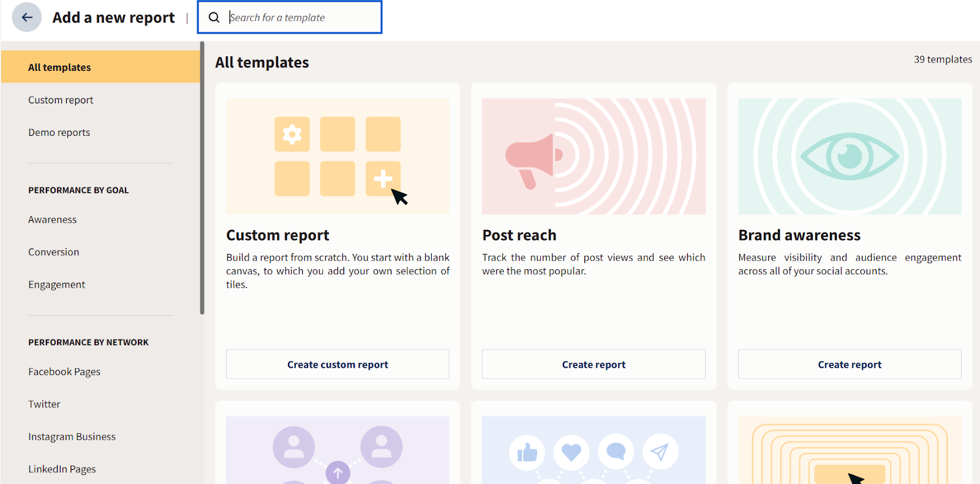
Task: Show Instagram Business templates
Action: click(72, 437)
